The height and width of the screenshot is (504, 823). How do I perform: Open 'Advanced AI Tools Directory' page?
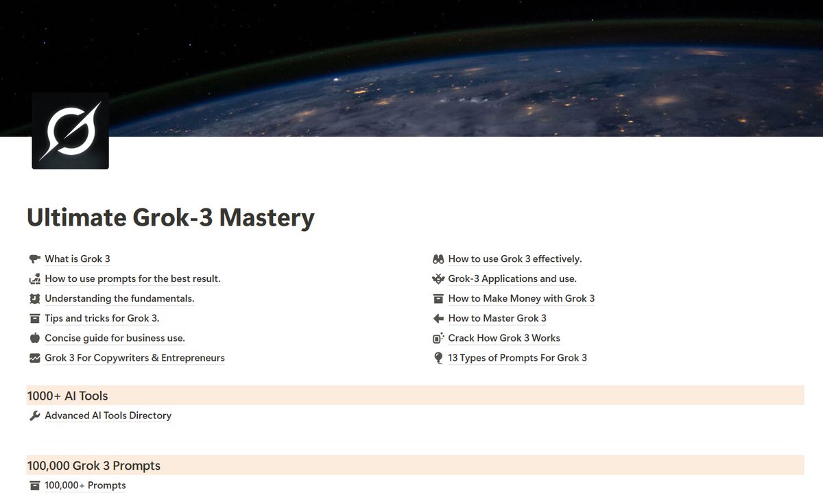(x=108, y=416)
